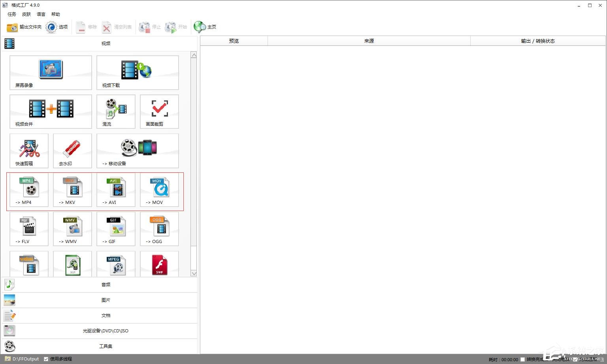
Task: Launch the 视频合并 video merge tool
Action: pos(51,111)
